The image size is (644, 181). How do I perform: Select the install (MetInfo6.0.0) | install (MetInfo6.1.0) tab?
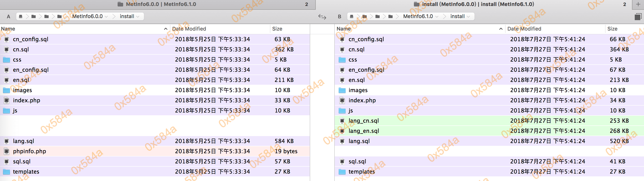click(478, 4)
